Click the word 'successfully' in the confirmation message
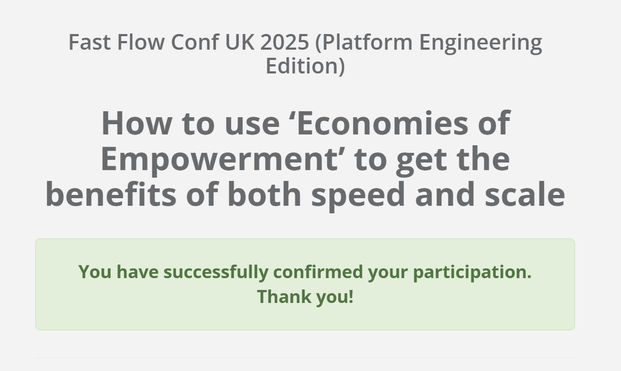 [216, 272]
